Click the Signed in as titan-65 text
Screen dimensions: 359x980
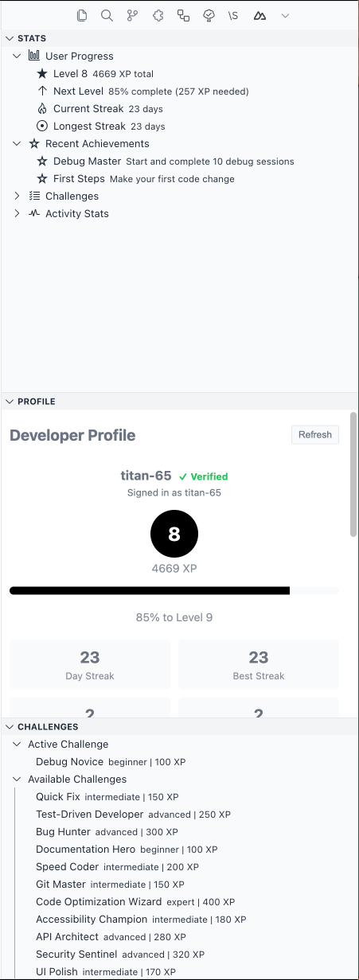coord(174,492)
